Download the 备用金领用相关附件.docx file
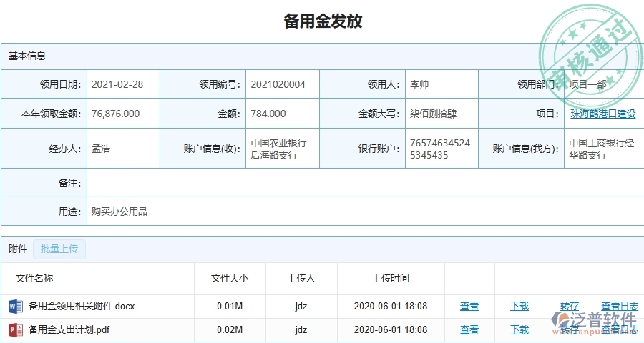This screenshot has width=644, height=343. [x=519, y=307]
